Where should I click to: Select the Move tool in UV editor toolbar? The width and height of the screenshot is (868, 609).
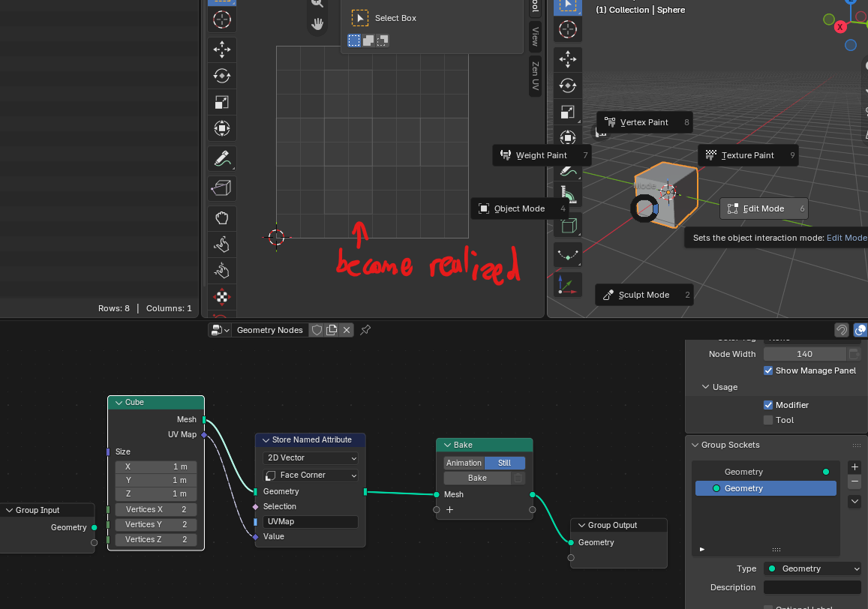pyautogui.click(x=222, y=49)
